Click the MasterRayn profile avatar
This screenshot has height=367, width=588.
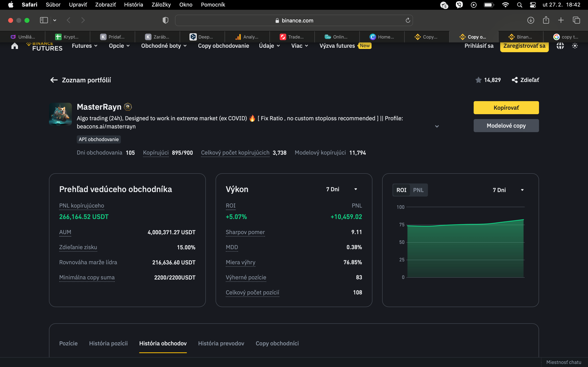tap(60, 114)
